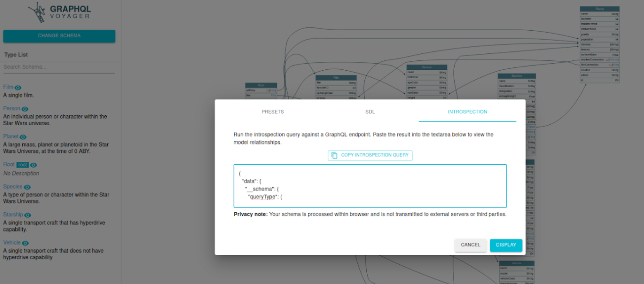Select the Film node header in graph
644x284 pixels.
point(336,78)
